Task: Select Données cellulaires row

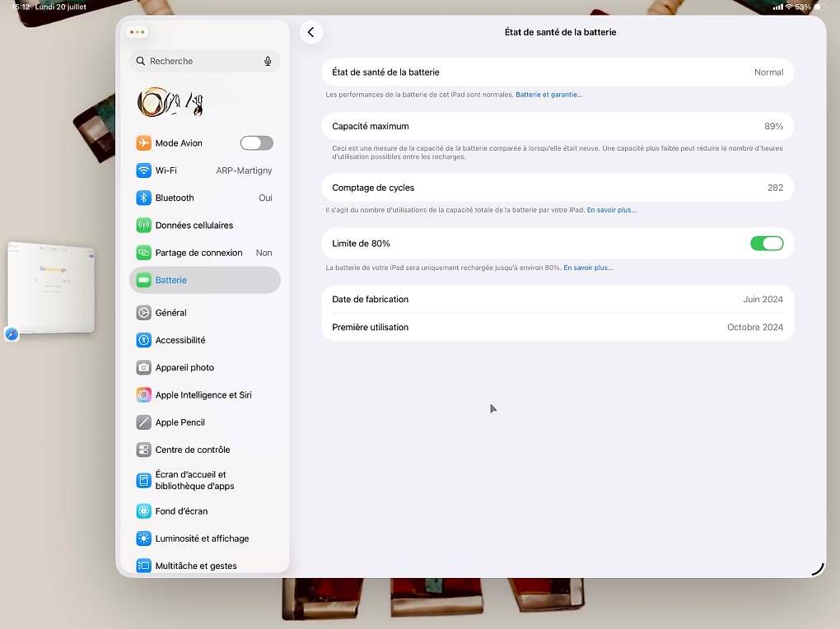Action: point(204,225)
